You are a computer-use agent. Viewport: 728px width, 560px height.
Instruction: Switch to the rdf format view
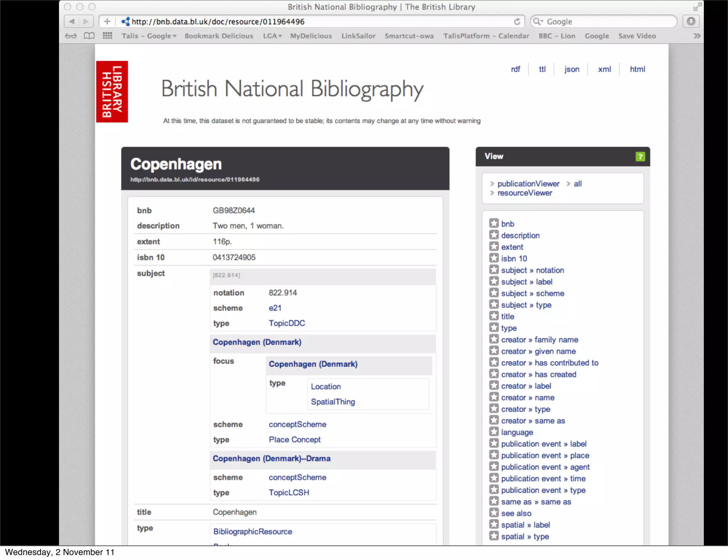tap(515, 69)
